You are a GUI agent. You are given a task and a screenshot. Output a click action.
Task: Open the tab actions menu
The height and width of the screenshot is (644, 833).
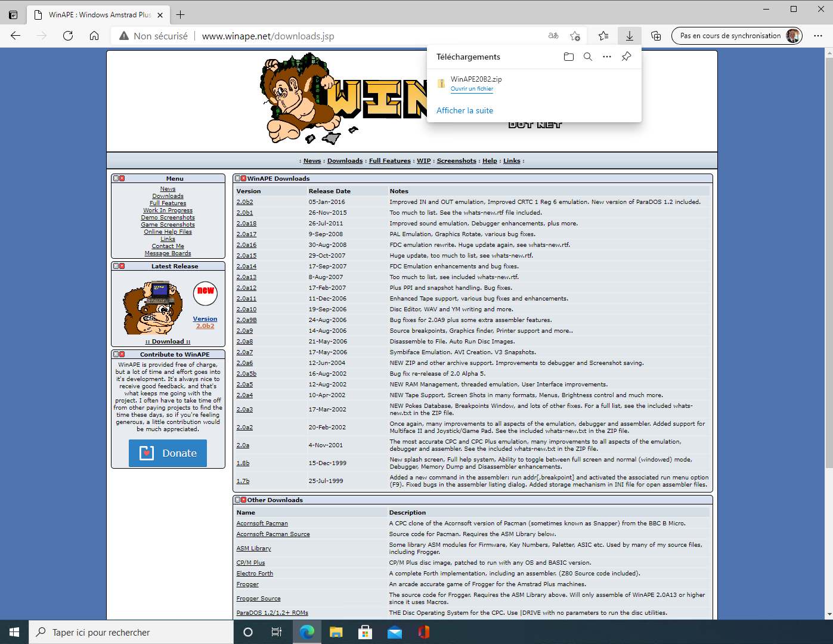(x=13, y=14)
